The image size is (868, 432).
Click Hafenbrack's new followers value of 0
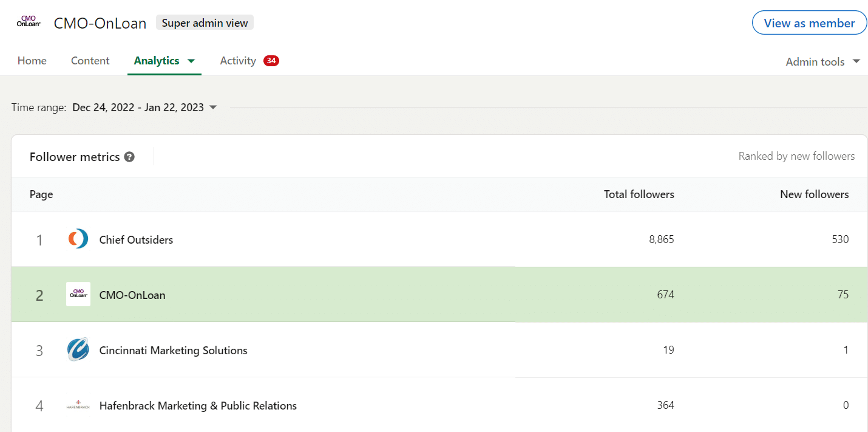coord(846,405)
